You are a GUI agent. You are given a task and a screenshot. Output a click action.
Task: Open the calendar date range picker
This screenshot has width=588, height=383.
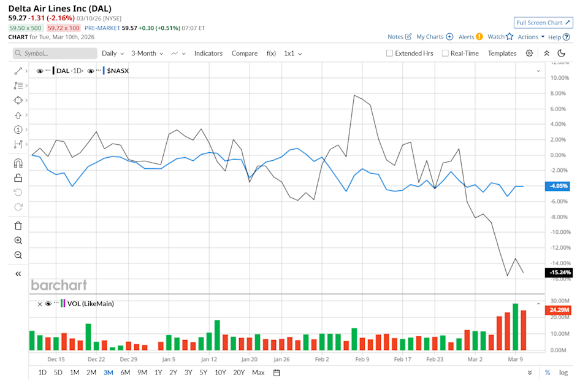277,373
